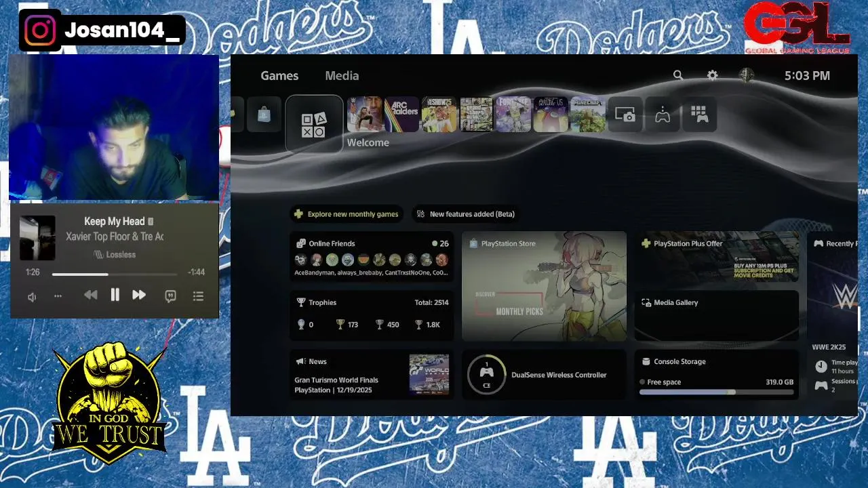This screenshot has width=868, height=488.
Task: Click the Xavier Top Floor artist name
Action: pos(115,237)
